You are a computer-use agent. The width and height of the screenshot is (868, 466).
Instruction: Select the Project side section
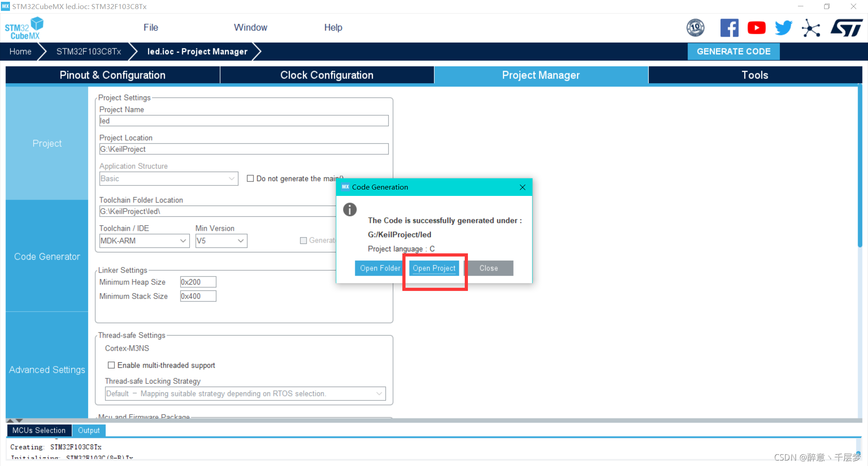47,143
